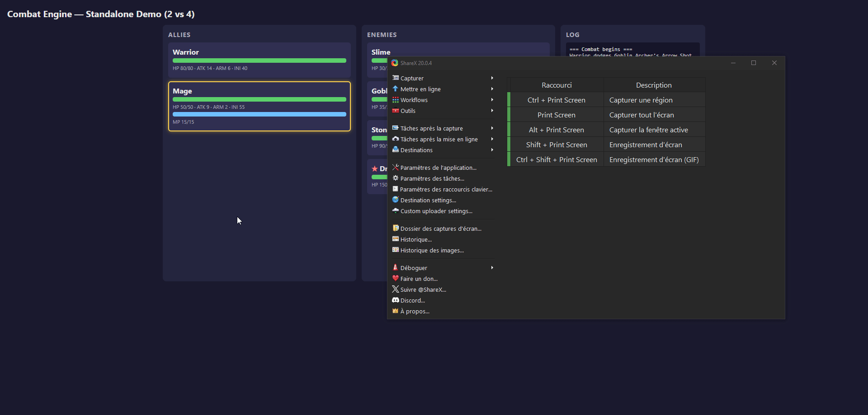Open Suivre @ShareX... menu entry
The image size is (868, 415).
point(443,289)
